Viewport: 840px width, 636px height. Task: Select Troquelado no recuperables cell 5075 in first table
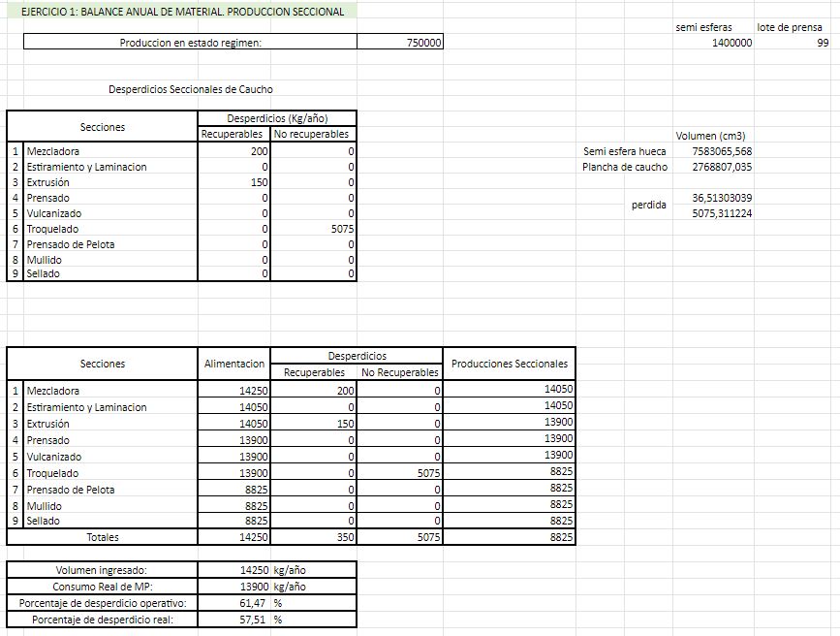(313, 229)
